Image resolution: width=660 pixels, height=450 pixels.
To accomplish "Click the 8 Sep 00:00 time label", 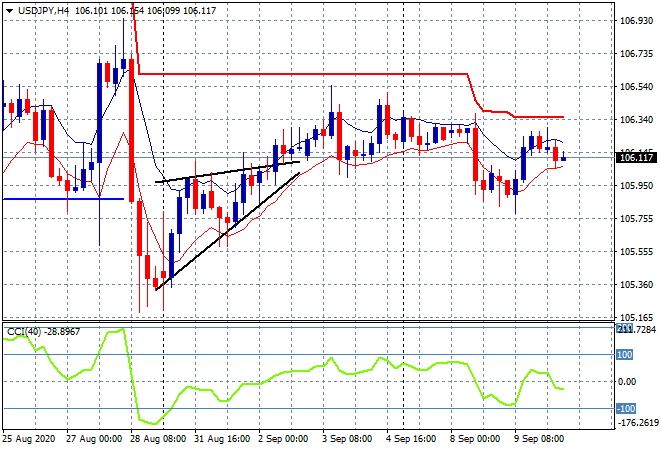I will [x=475, y=439].
